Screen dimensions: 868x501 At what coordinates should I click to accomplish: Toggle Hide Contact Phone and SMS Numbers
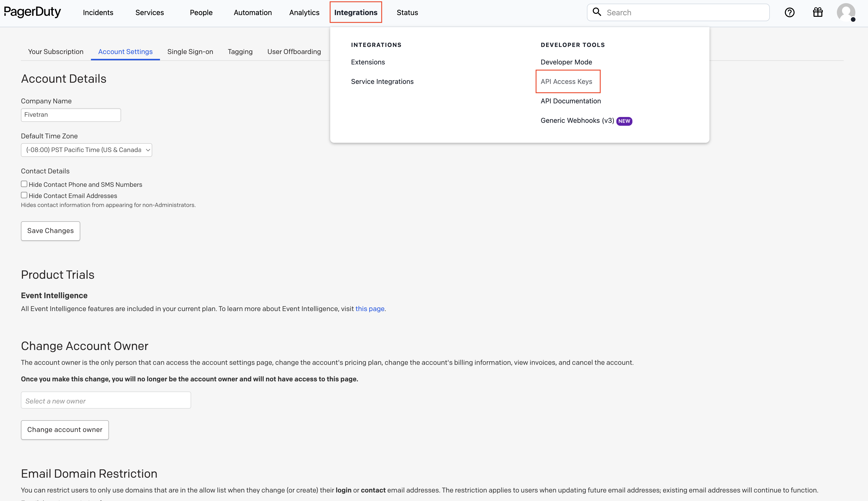[24, 184]
